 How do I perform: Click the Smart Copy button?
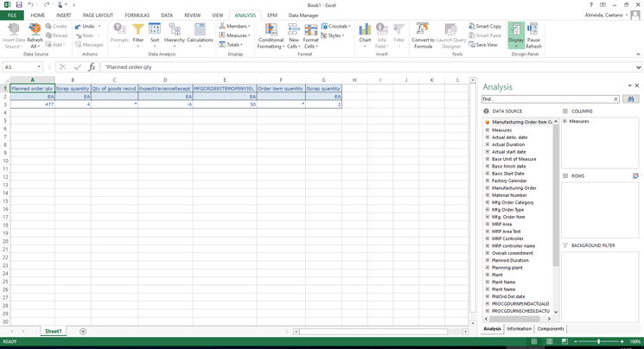tap(485, 26)
